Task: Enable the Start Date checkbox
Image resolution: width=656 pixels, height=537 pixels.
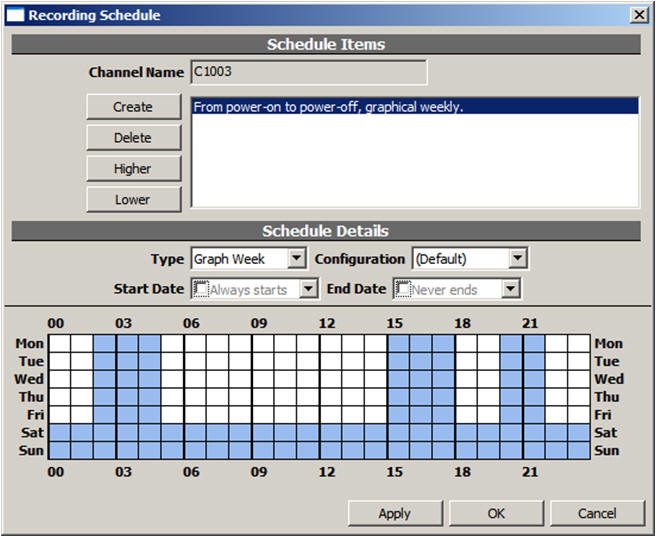Action: tap(200, 289)
